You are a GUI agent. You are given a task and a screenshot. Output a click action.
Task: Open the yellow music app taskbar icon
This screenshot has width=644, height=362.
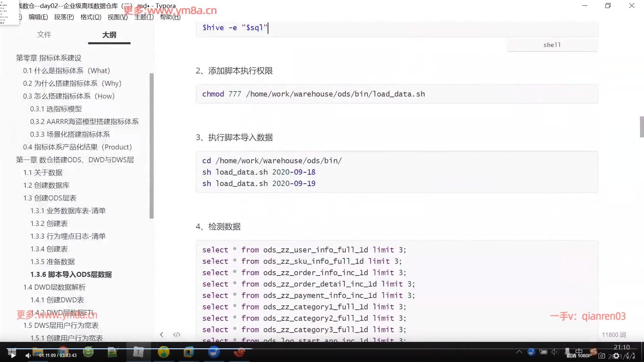(x=164, y=352)
